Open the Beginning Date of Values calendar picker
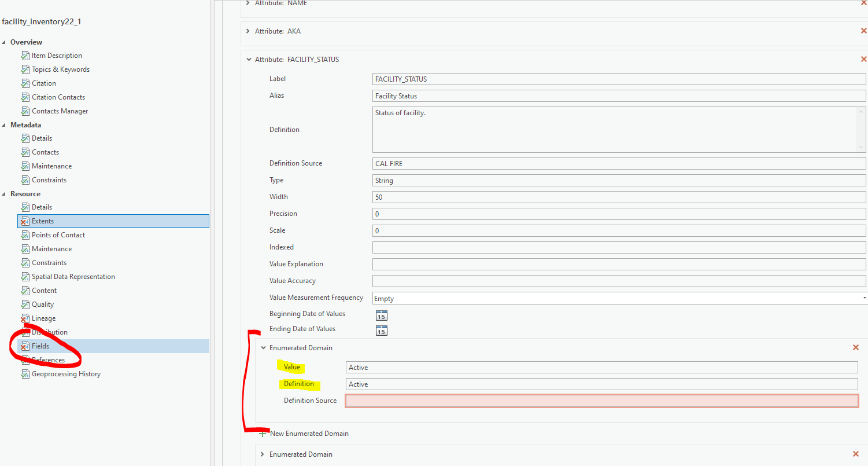The height and width of the screenshot is (466, 868). click(x=381, y=316)
